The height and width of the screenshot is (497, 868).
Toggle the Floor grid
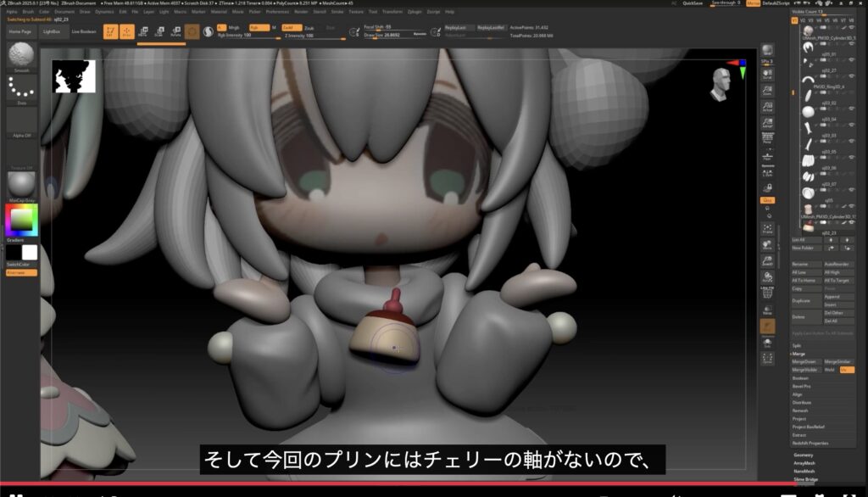(x=767, y=155)
